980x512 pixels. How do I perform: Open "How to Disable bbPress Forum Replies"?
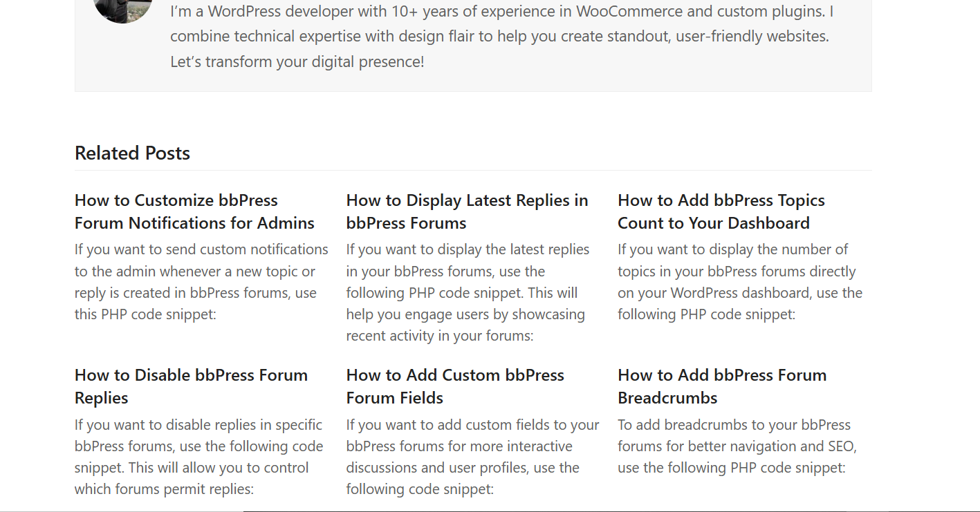point(191,386)
